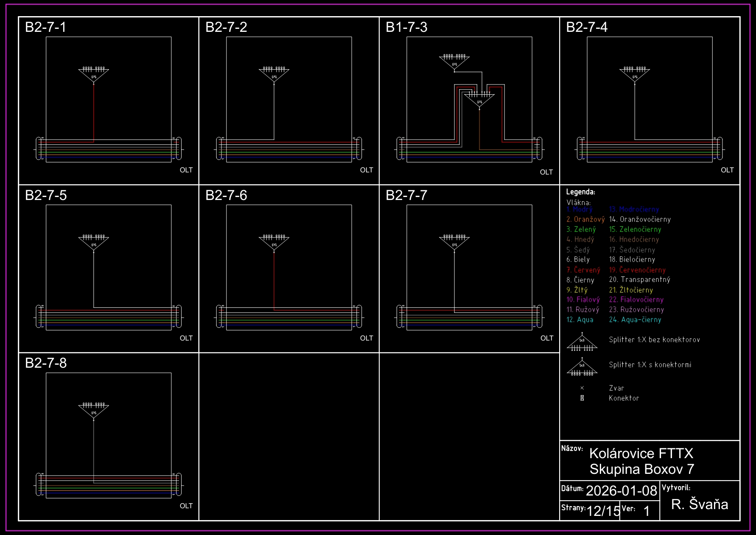
Task: Select the '7. Červený' legend color entry
Action: 583,270
